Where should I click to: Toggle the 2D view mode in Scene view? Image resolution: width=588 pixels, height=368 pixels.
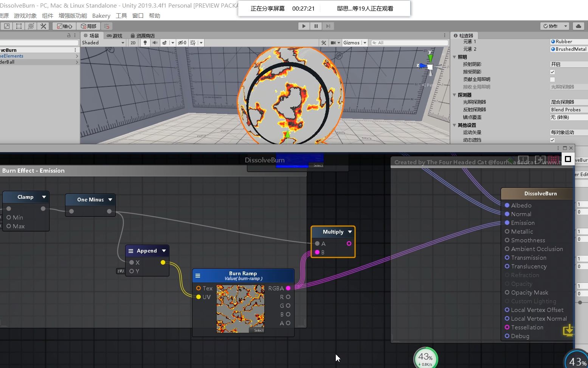[133, 42]
